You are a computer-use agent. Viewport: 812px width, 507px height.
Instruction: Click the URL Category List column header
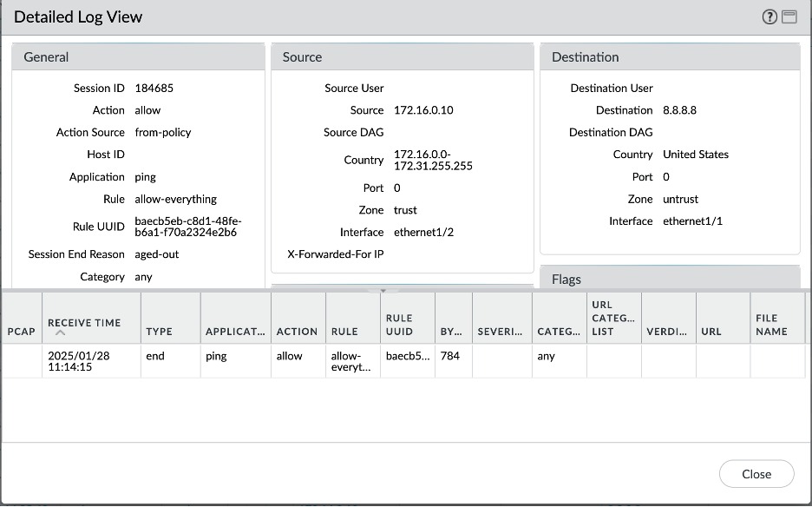pyautogui.click(x=613, y=318)
